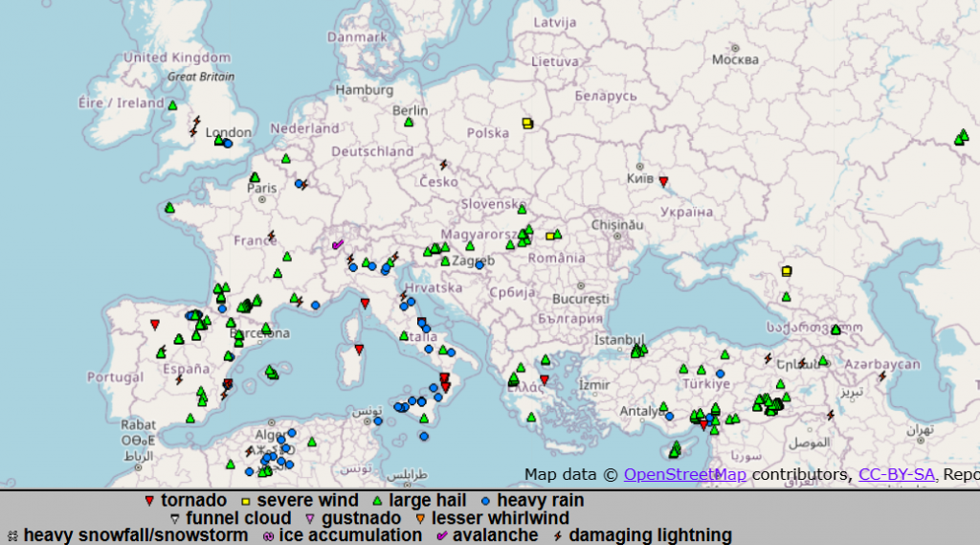The height and width of the screenshot is (545, 980).
Task: Click the Москва city label on map
Action: (x=735, y=59)
